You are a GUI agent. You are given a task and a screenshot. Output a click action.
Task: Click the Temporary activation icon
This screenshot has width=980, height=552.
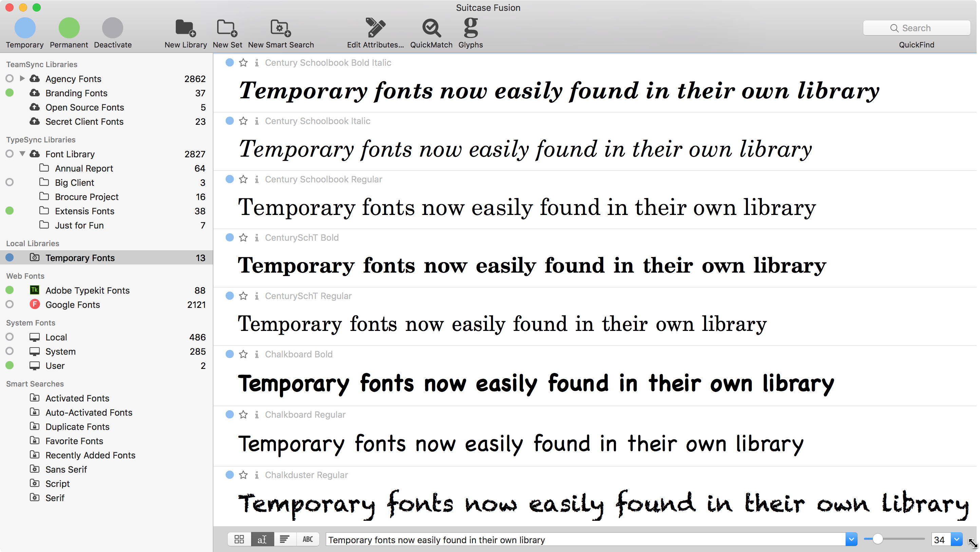(x=25, y=28)
